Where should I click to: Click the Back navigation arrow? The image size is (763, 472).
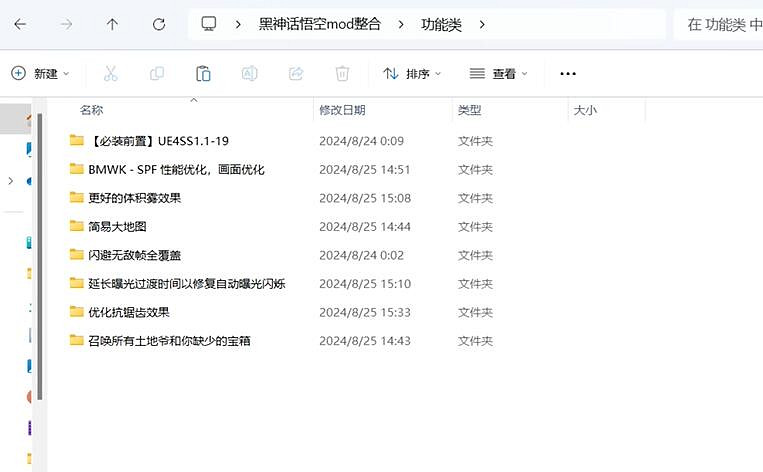click(20, 24)
